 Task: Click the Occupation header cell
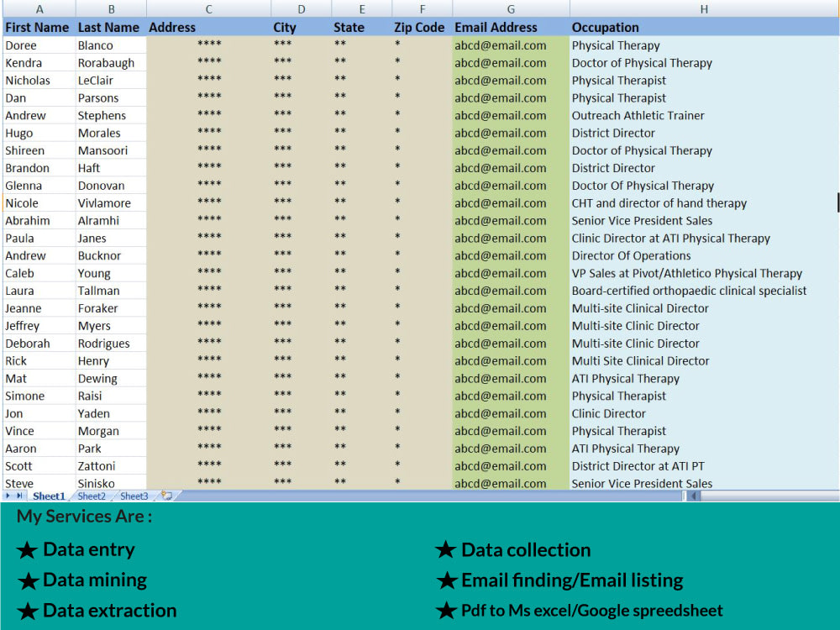(704, 28)
